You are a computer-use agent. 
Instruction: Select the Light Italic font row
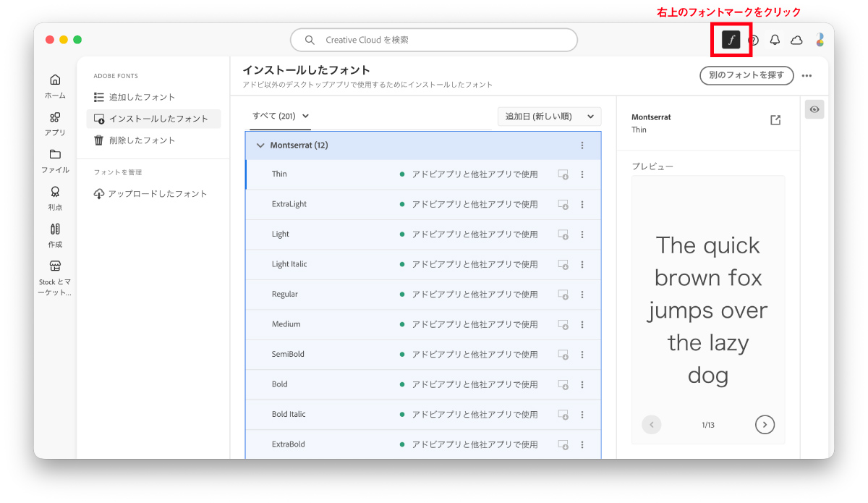coord(423,265)
